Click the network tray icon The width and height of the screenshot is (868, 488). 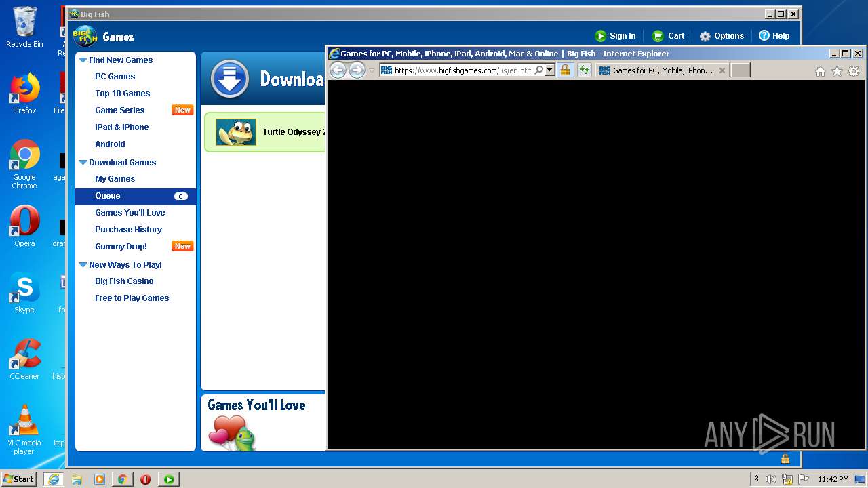[x=787, y=479]
